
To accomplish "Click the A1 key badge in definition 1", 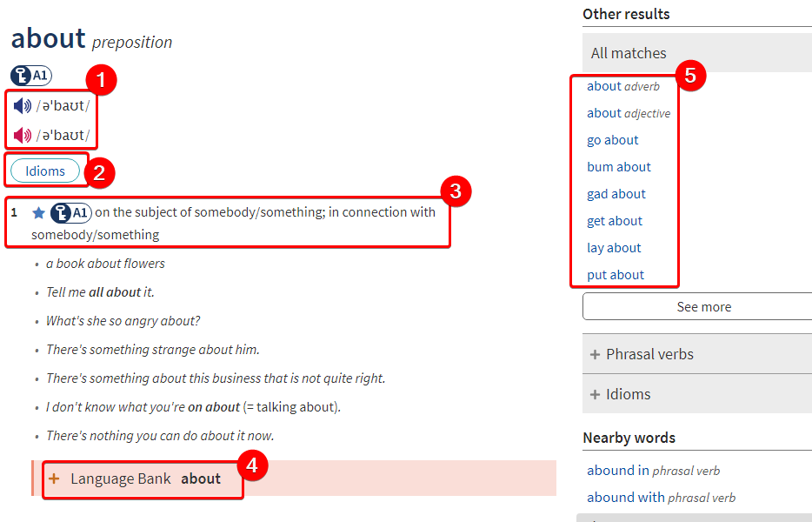I will click(x=71, y=212).
